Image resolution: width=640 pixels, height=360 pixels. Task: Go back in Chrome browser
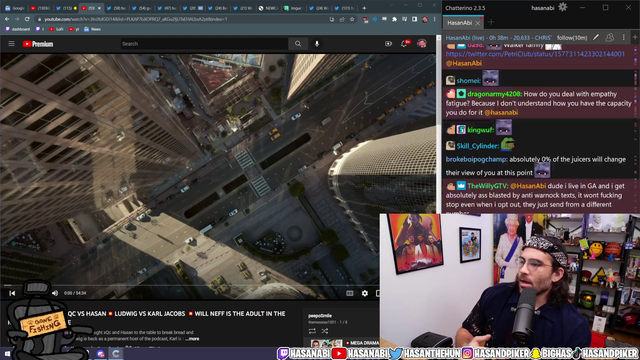click(x=7, y=19)
